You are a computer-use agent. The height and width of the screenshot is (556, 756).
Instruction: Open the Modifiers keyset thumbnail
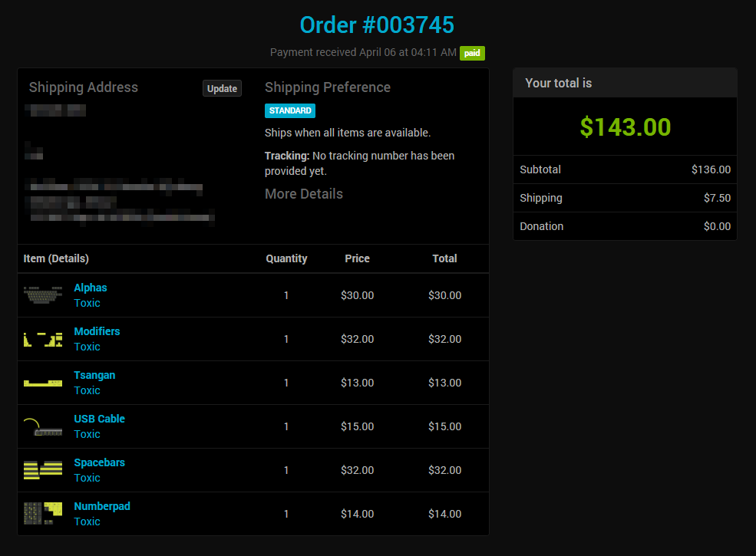[x=43, y=339]
